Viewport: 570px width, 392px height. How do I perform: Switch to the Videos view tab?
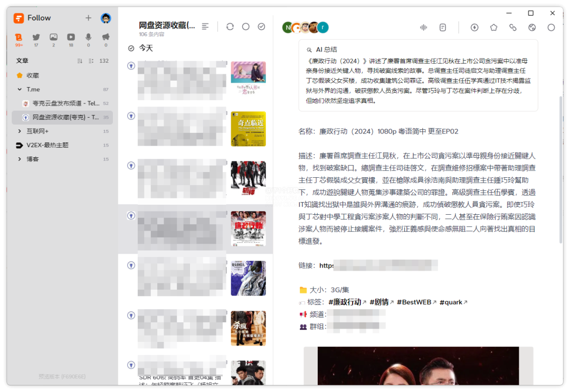[71, 37]
